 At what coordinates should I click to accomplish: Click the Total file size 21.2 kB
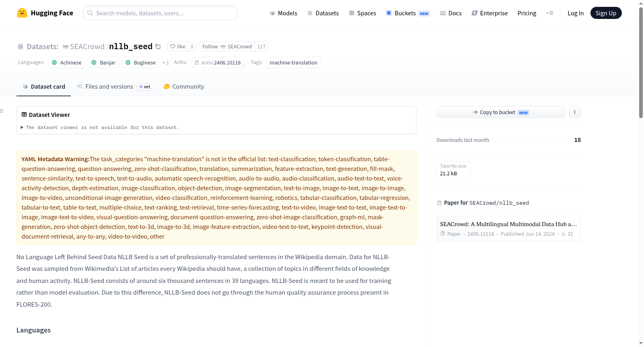453,170
